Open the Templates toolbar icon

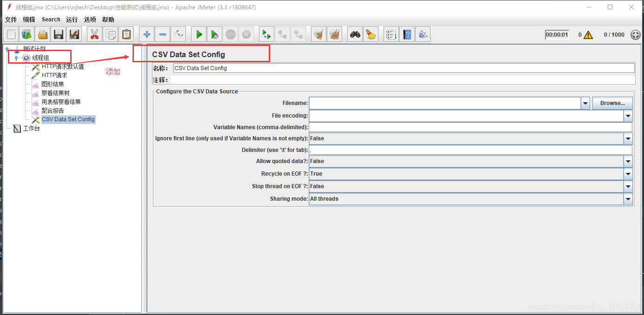click(27, 34)
